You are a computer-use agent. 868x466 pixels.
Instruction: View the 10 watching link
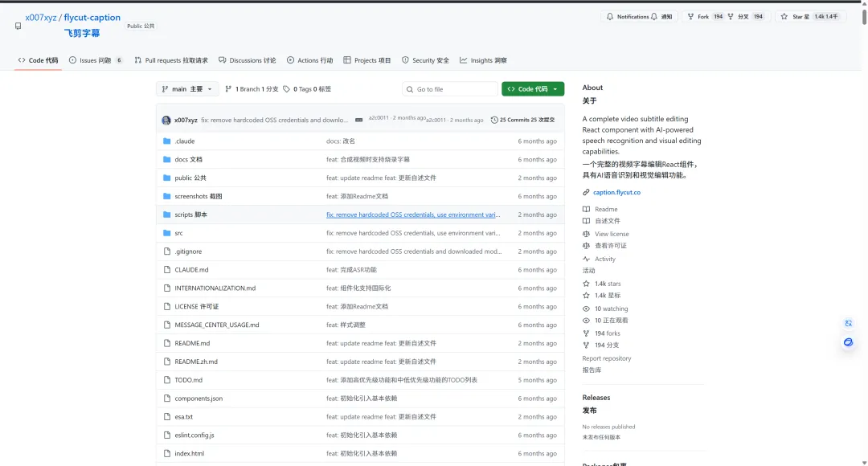tap(611, 309)
